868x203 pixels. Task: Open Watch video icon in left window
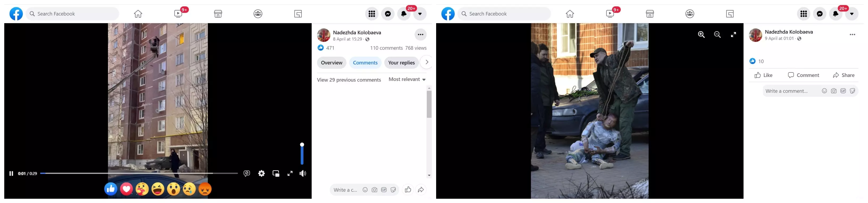click(x=178, y=14)
